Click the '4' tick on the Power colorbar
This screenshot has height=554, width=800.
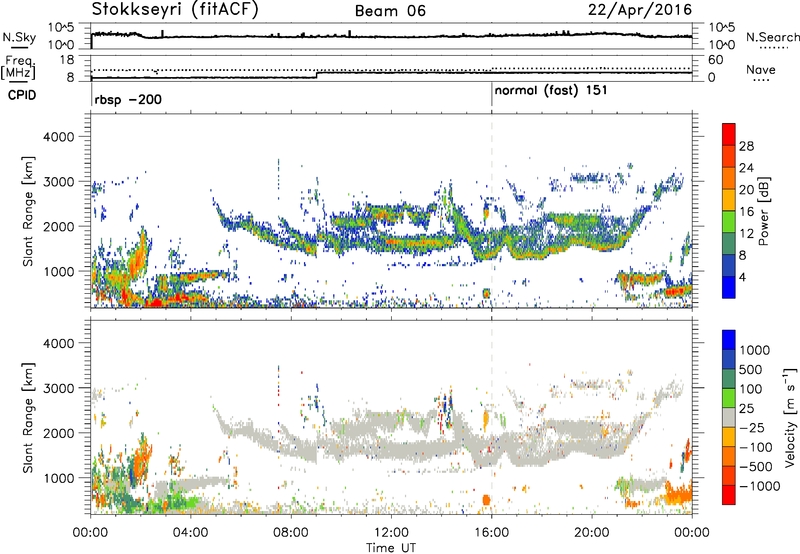click(x=742, y=277)
